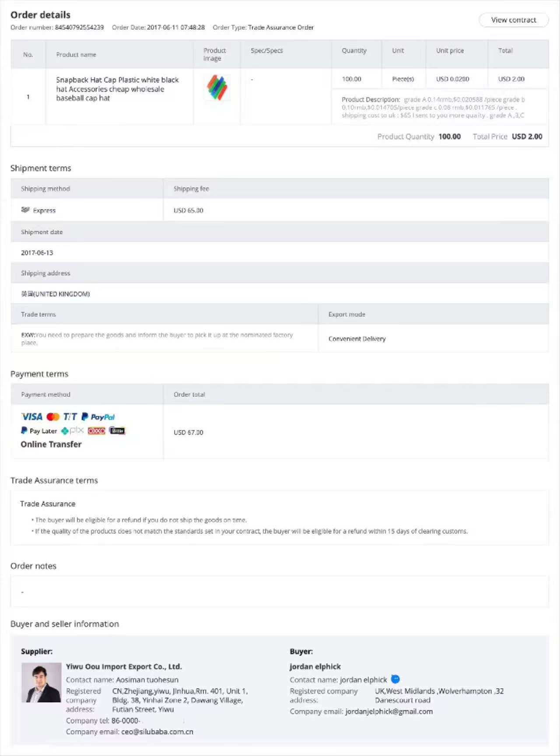Click the Billie payment icon
This screenshot has height=756, width=560.
click(x=117, y=431)
